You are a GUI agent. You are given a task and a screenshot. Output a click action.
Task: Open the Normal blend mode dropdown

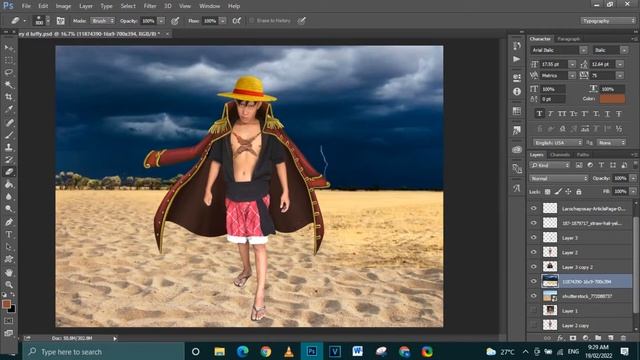pos(559,178)
